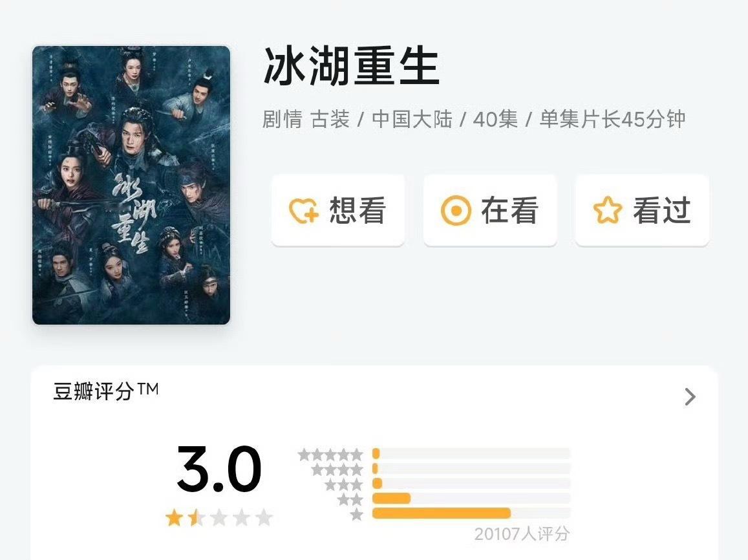Click the single-star row icon beside histogram
The height and width of the screenshot is (560, 748).
(x=356, y=514)
